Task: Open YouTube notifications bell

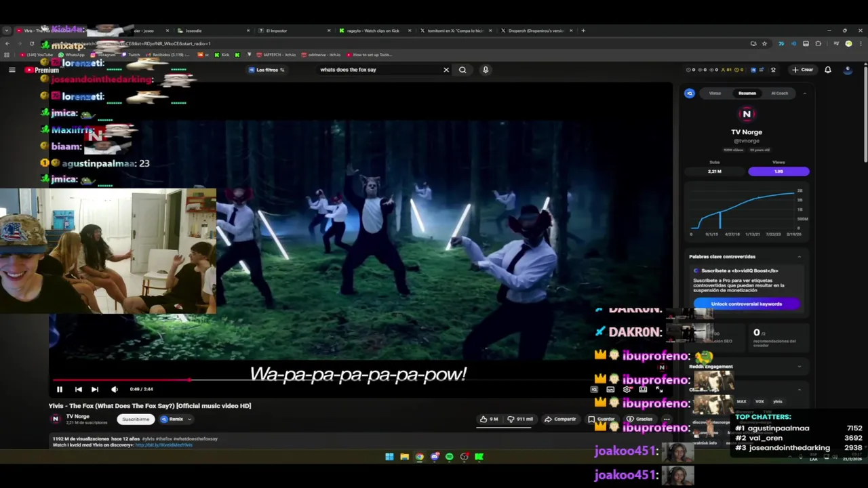Action: pos(827,70)
